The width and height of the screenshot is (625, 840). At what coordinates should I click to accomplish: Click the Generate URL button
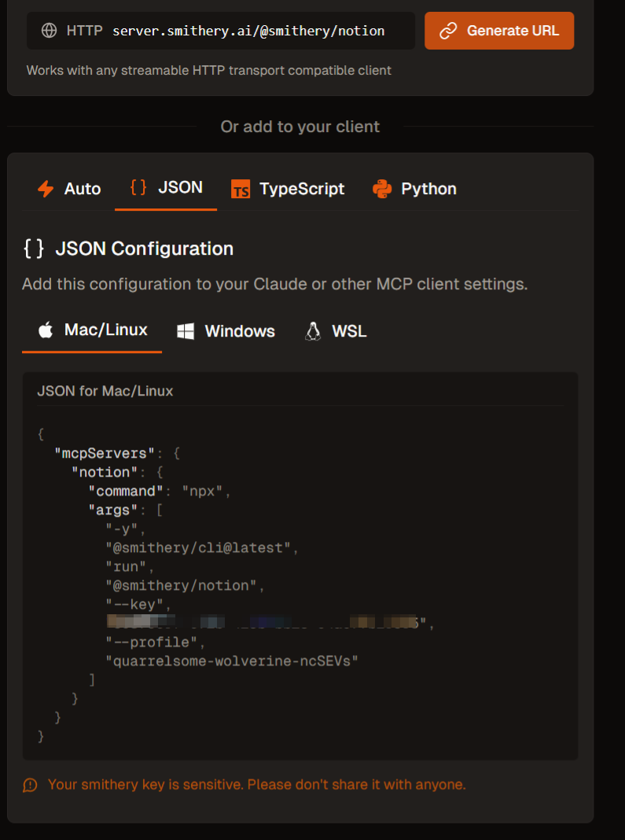pyautogui.click(x=499, y=31)
